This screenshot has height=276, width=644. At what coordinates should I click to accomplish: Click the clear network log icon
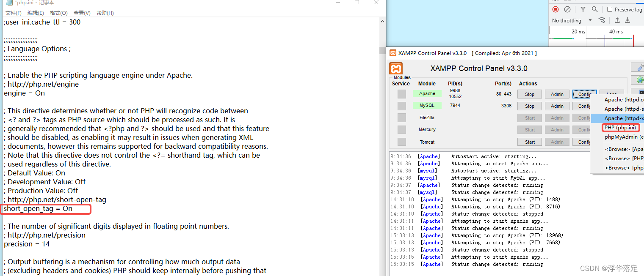tap(567, 9)
